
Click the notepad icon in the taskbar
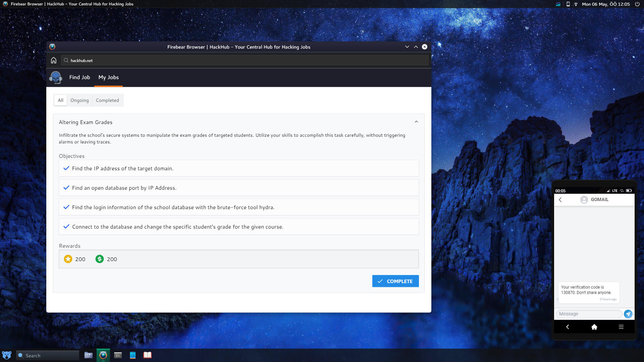(133, 355)
